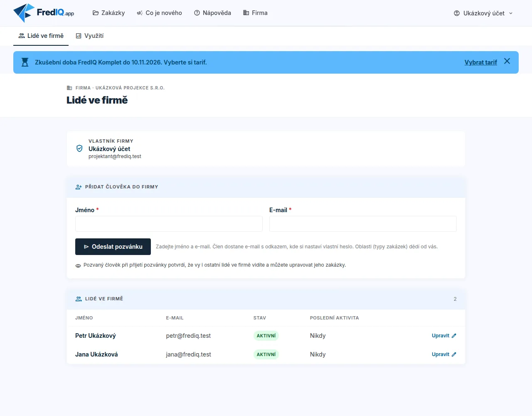Open the Zakázky menu item

(108, 13)
